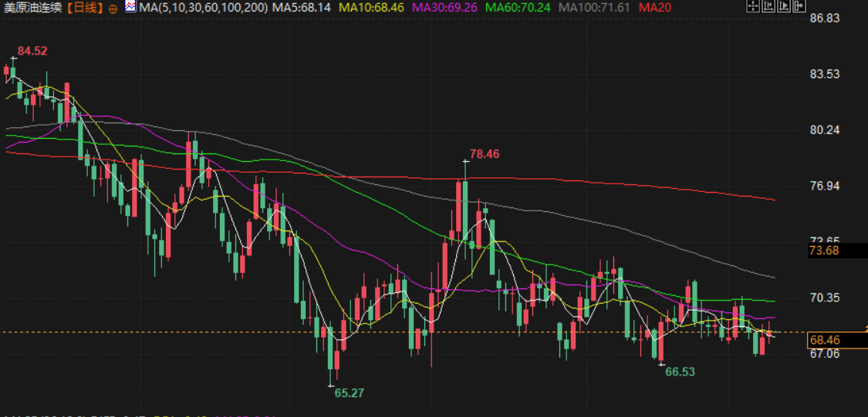Screen dimensions: 868x417
Task: Click the orange circled-plus icon beside 日线
Action: pos(113,8)
